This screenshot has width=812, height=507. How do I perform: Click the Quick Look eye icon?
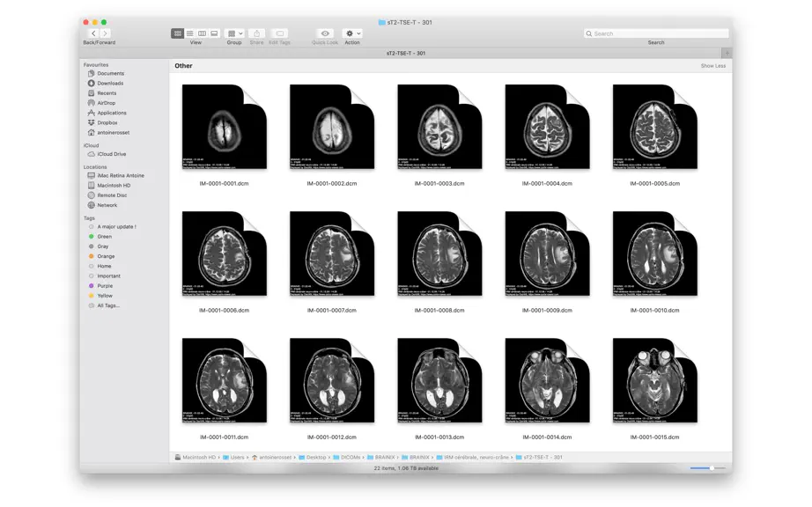325,33
